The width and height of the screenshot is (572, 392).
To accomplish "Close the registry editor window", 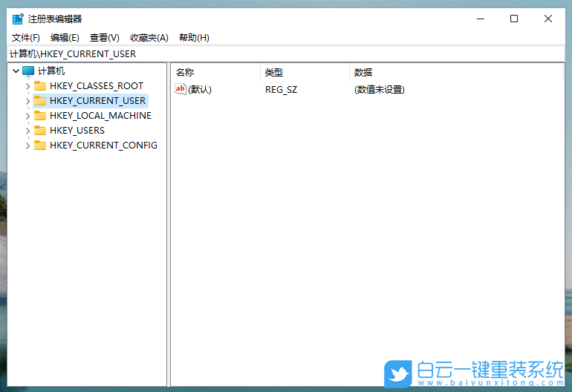I will 548,19.
